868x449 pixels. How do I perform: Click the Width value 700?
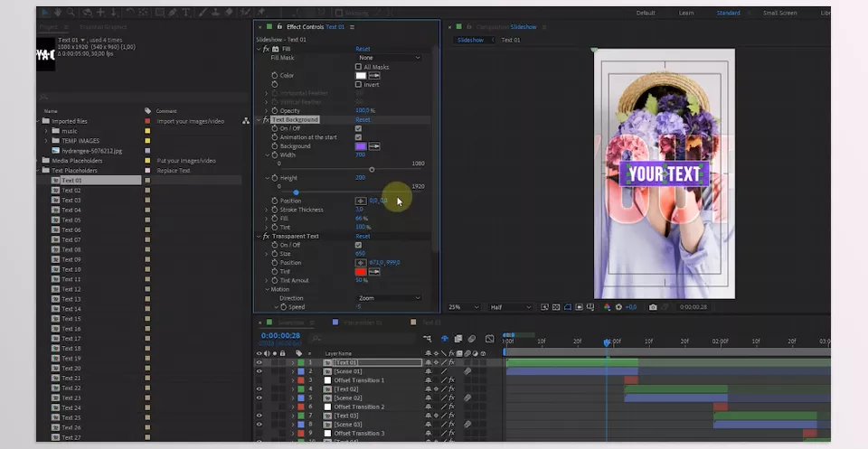[360, 154]
